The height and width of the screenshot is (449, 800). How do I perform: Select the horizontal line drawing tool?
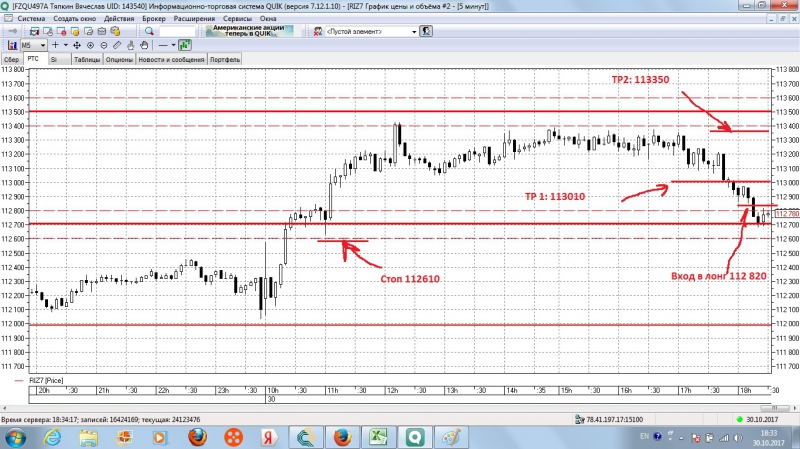[163, 45]
